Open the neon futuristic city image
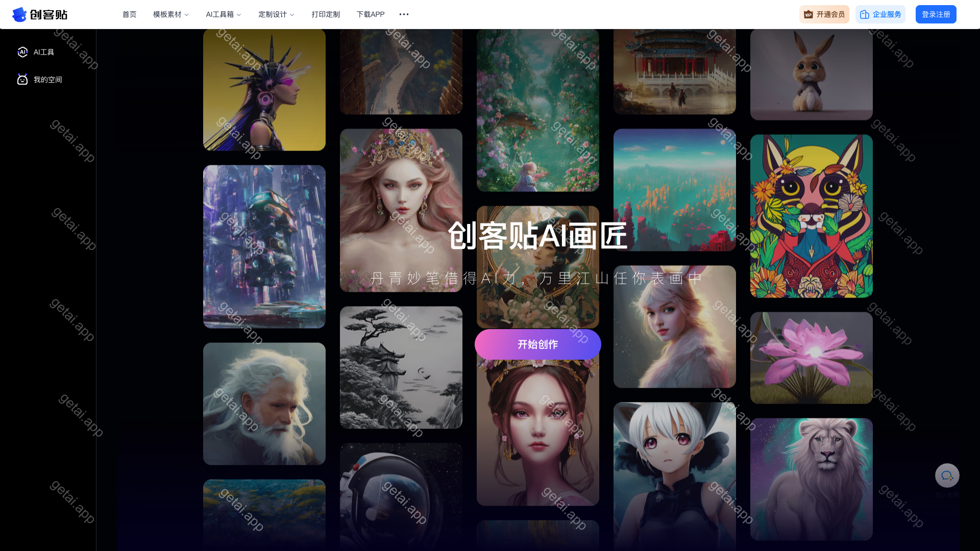Screen dimensions: 980x551 (264, 246)
